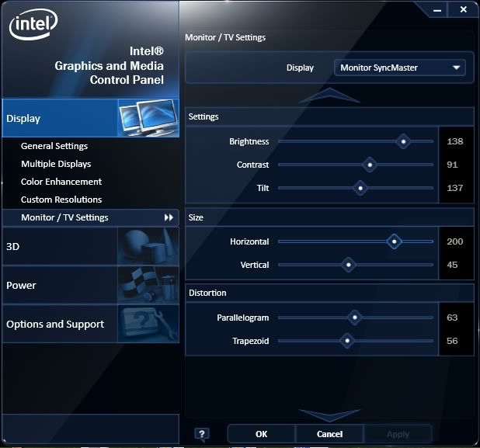Viewport: 480px width, 448px height.
Task: Click the Monitor / TV Settings page title
Action: (225, 37)
